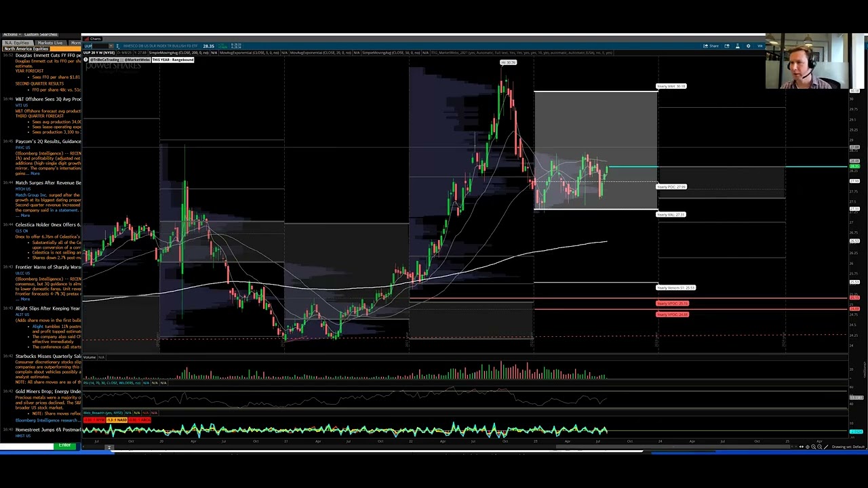This screenshot has width=868, height=488.
Task: Click the news search input field
Action: pyautogui.click(x=27, y=445)
